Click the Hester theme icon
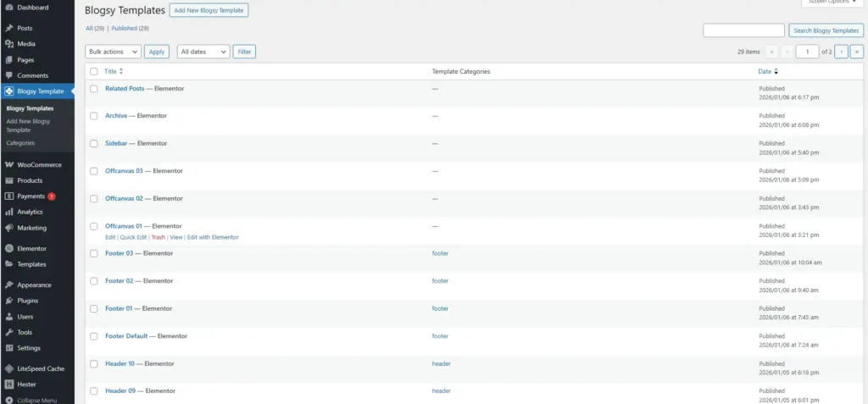The height and width of the screenshot is (404, 868). tap(8, 384)
